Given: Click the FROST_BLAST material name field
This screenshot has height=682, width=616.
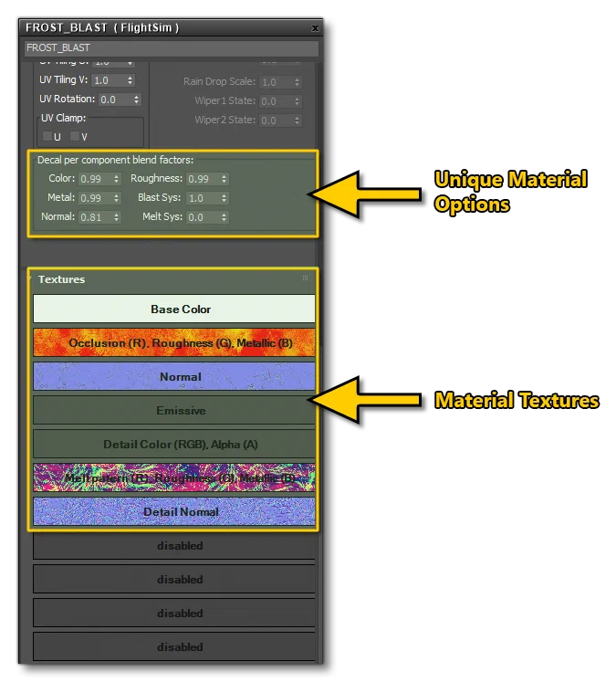Looking at the screenshot, I should coord(172,47).
